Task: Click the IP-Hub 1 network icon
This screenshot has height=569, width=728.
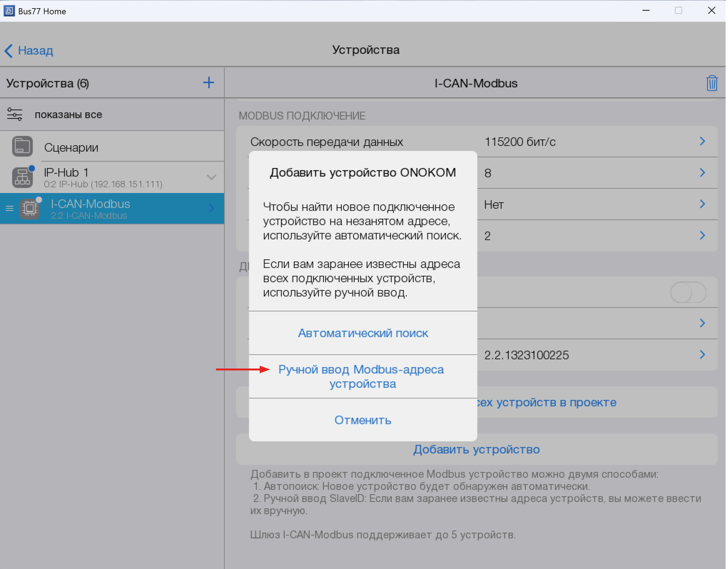Action: [x=22, y=178]
